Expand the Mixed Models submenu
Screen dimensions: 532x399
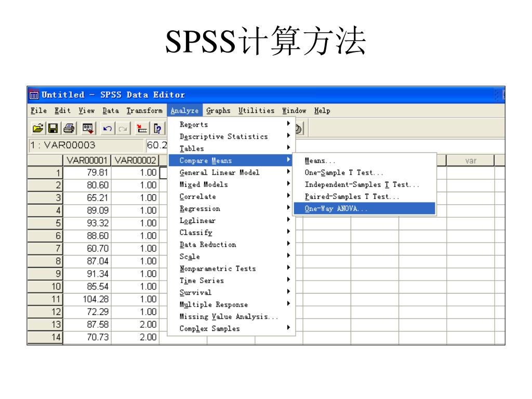click(x=232, y=184)
